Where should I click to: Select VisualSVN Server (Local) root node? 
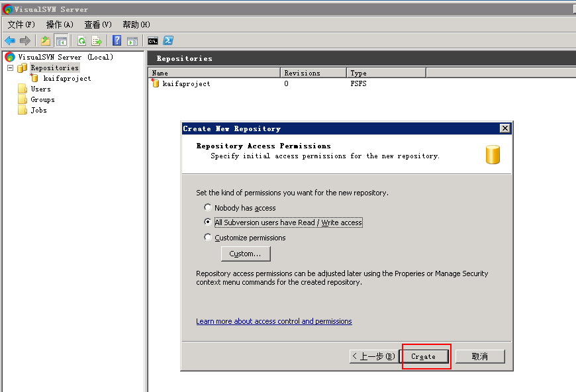(x=66, y=57)
